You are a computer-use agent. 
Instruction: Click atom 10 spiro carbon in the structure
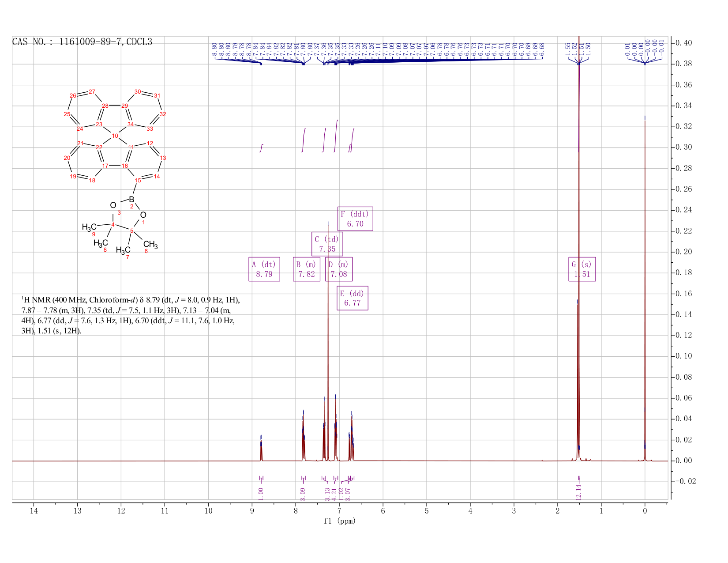[115, 136]
